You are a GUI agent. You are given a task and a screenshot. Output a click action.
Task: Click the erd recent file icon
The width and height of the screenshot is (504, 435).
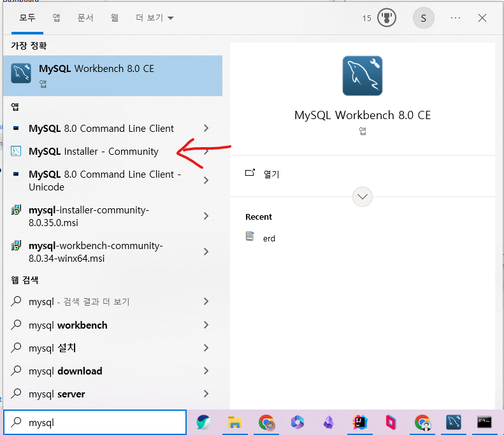point(250,236)
